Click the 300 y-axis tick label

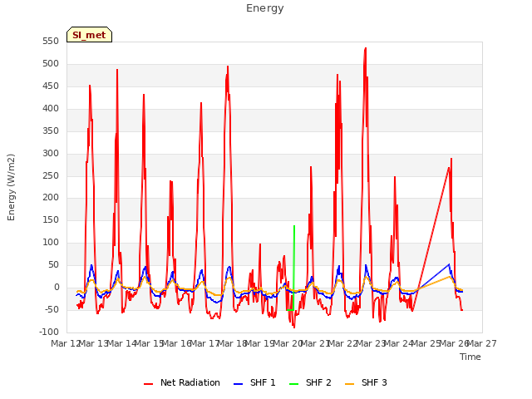pyautogui.click(x=51, y=153)
